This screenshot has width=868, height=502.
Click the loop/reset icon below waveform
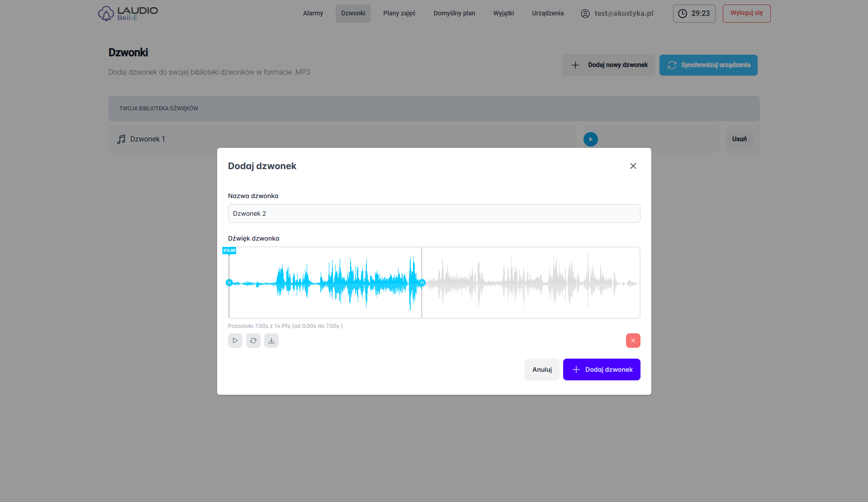tap(253, 341)
